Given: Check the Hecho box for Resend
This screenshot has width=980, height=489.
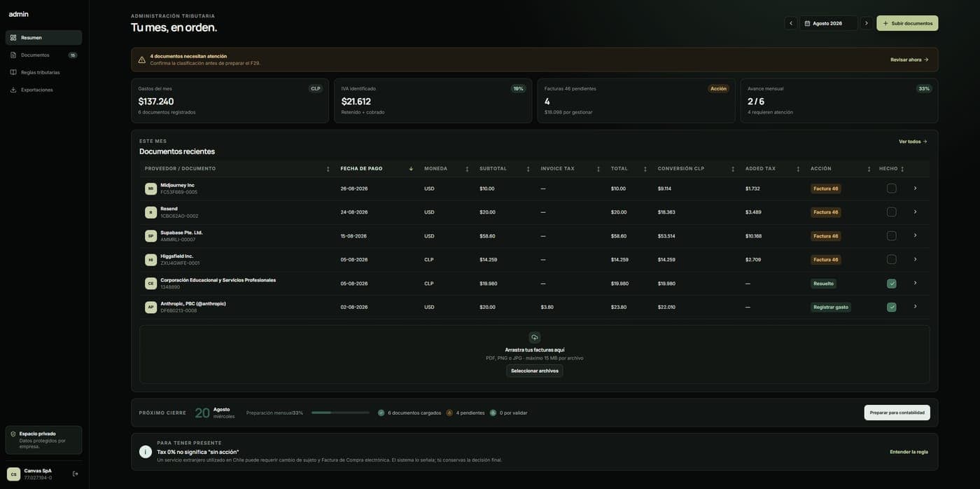Looking at the screenshot, I should [891, 212].
